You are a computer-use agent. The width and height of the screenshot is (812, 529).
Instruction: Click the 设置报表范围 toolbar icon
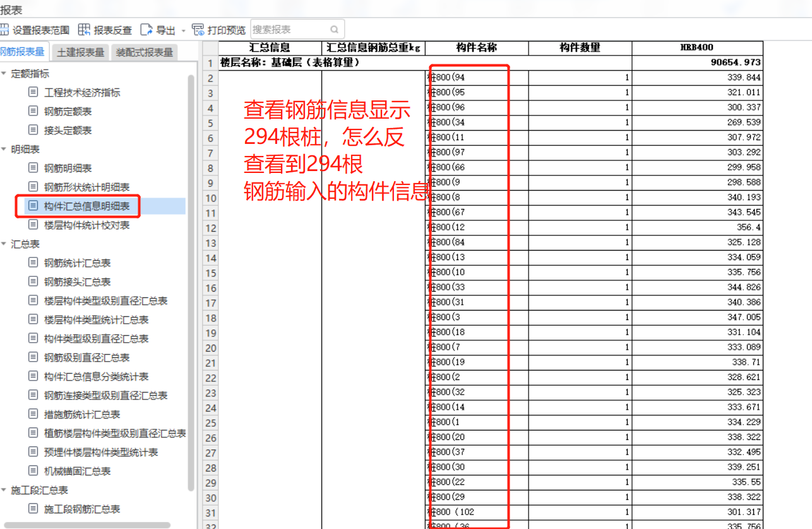point(4,30)
